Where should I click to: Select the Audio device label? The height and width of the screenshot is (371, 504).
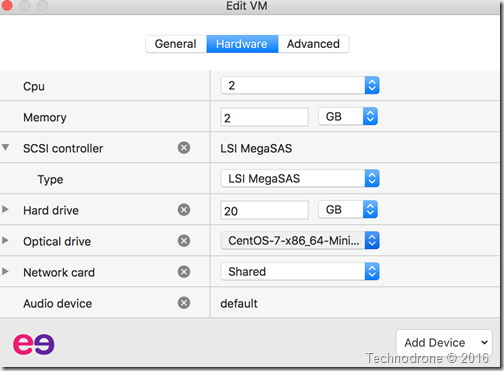click(57, 303)
